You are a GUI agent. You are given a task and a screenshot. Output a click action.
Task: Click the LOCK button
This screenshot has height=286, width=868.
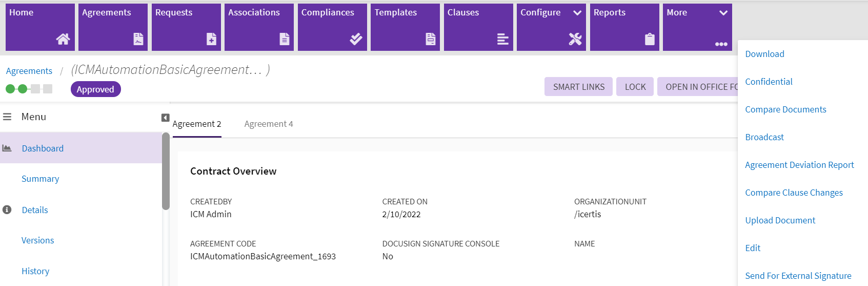(x=635, y=87)
